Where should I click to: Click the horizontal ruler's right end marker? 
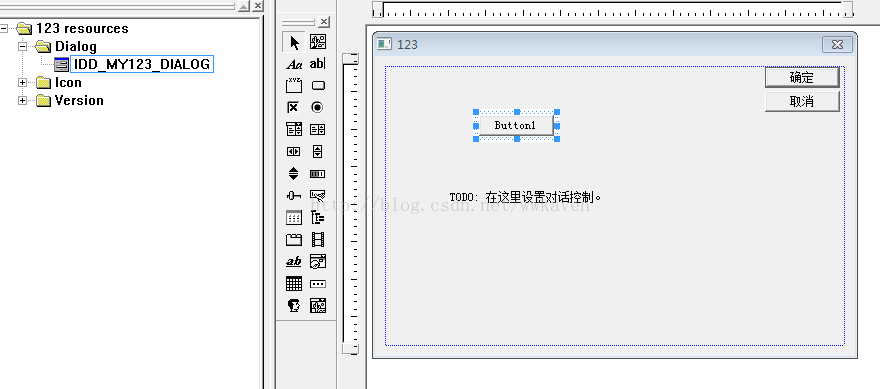pyautogui.click(x=847, y=9)
